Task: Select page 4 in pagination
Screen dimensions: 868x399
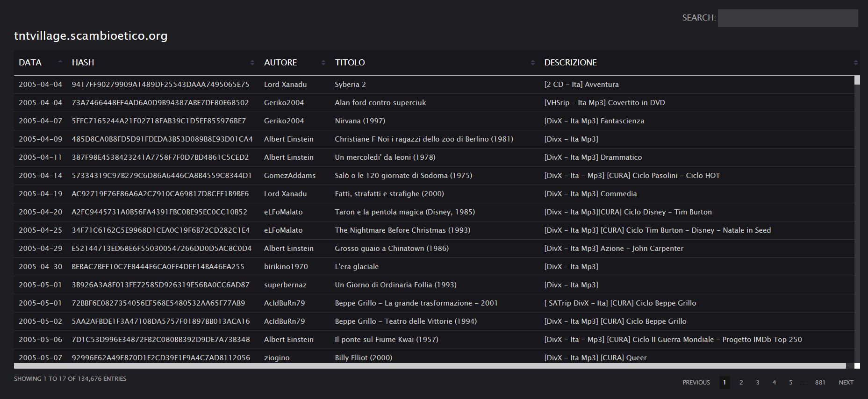Action: coord(774,382)
